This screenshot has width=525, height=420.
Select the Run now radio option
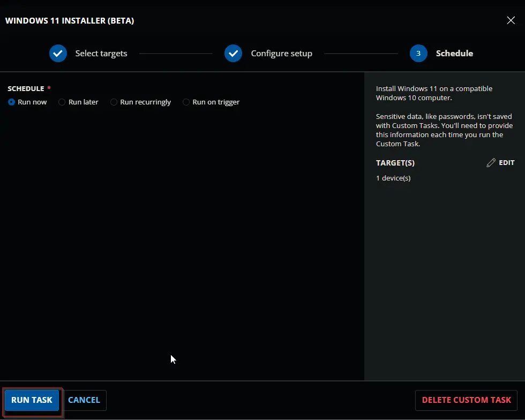pyautogui.click(x=12, y=102)
